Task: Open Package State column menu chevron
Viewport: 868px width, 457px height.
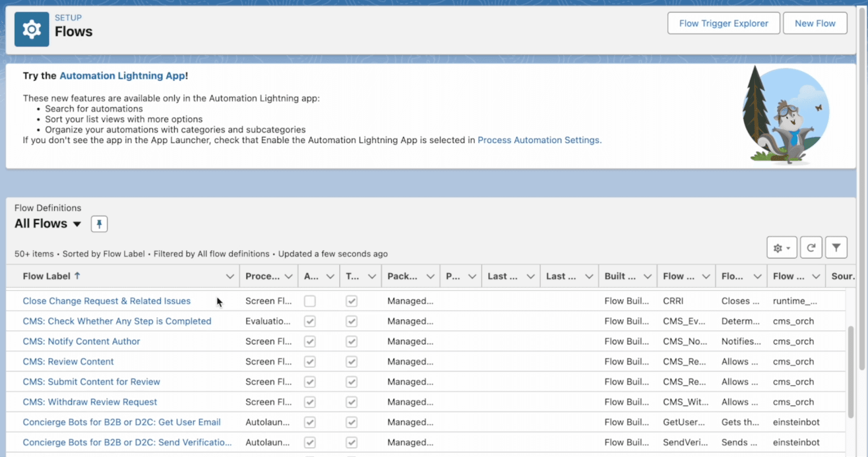Action: pyautogui.click(x=430, y=276)
